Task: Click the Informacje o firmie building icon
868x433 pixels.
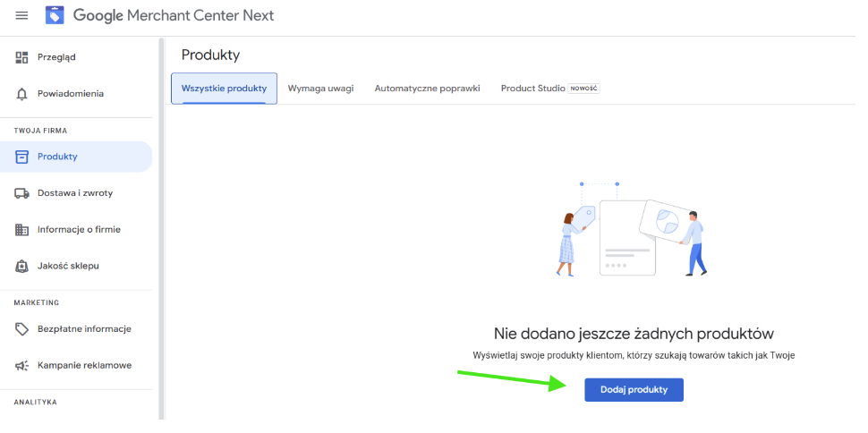Action: (x=21, y=230)
